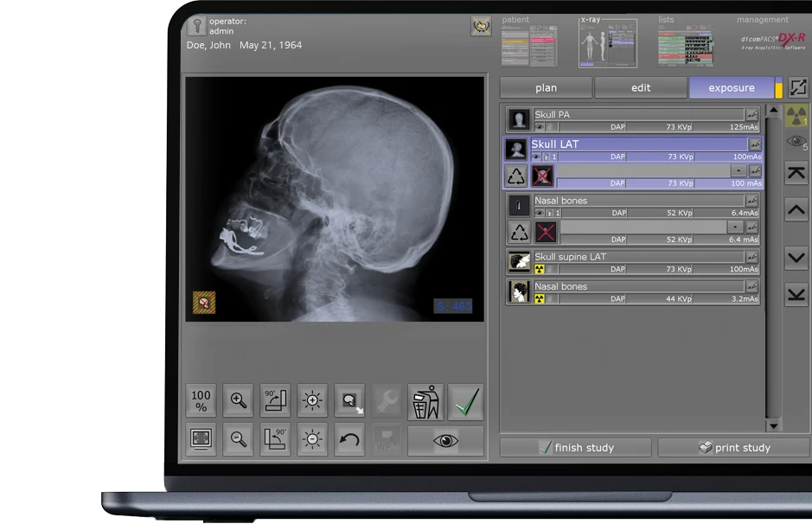Rotate image 90° clockwise

[x=275, y=401]
